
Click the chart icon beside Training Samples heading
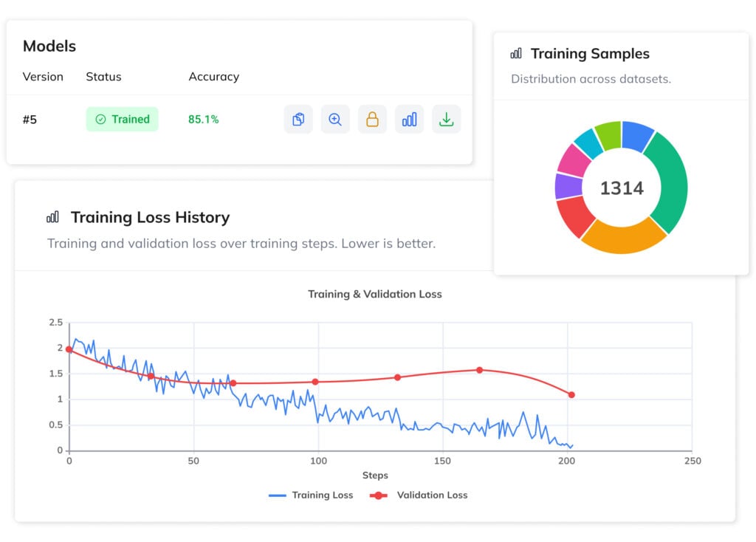coord(515,53)
